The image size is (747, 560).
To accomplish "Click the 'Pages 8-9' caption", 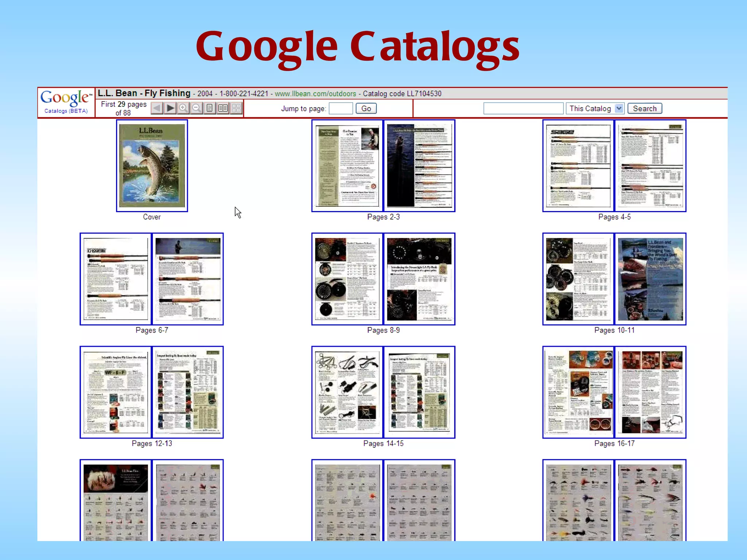I will tap(383, 330).
